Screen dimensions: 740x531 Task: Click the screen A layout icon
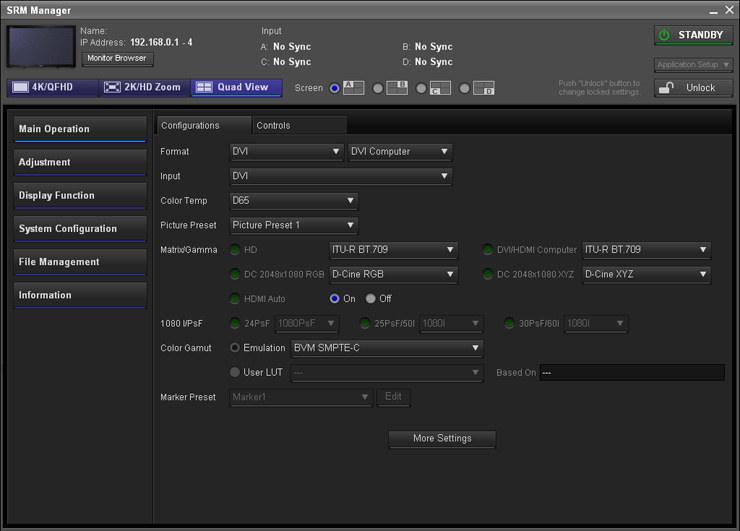[353, 88]
